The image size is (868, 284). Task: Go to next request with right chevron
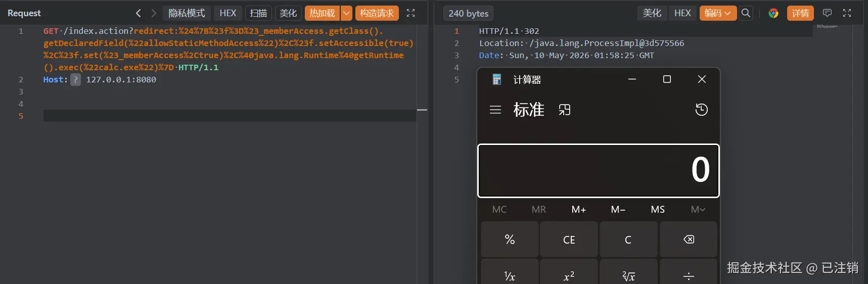(154, 13)
